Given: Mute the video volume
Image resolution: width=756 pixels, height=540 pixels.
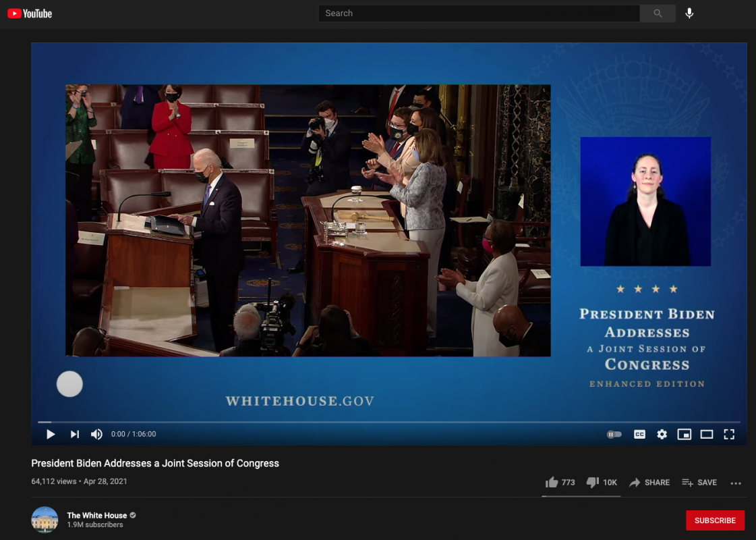Looking at the screenshot, I should pyautogui.click(x=96, y=434).
